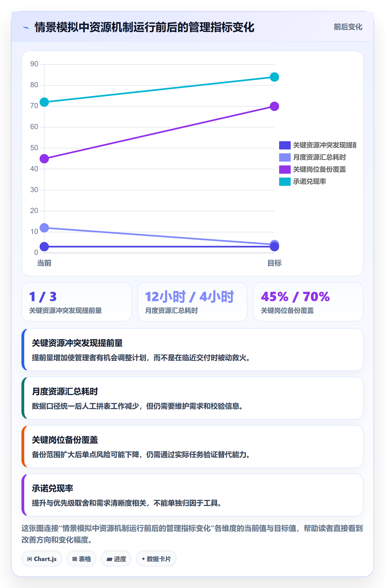The image size is (385, 588).
Task: Click purple data point at 当前 near 45
Action: 44,159
